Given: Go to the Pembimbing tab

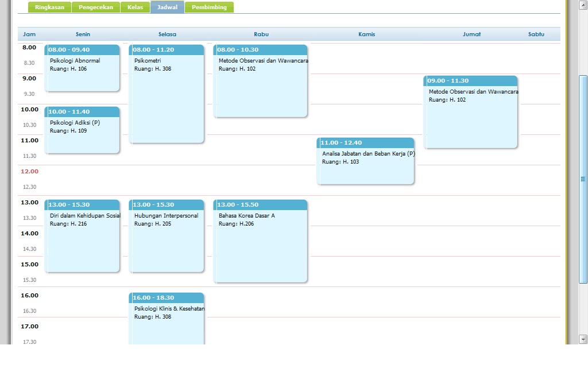Looking at the screenshot, I should (x=209, y=7).
